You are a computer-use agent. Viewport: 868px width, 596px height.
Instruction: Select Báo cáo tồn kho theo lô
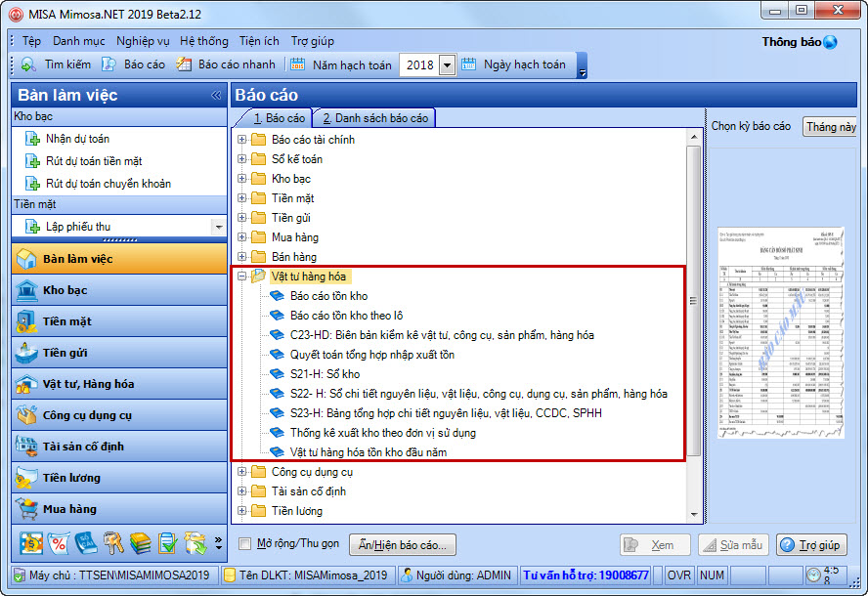pyautogui.click(x=347, y=316)
